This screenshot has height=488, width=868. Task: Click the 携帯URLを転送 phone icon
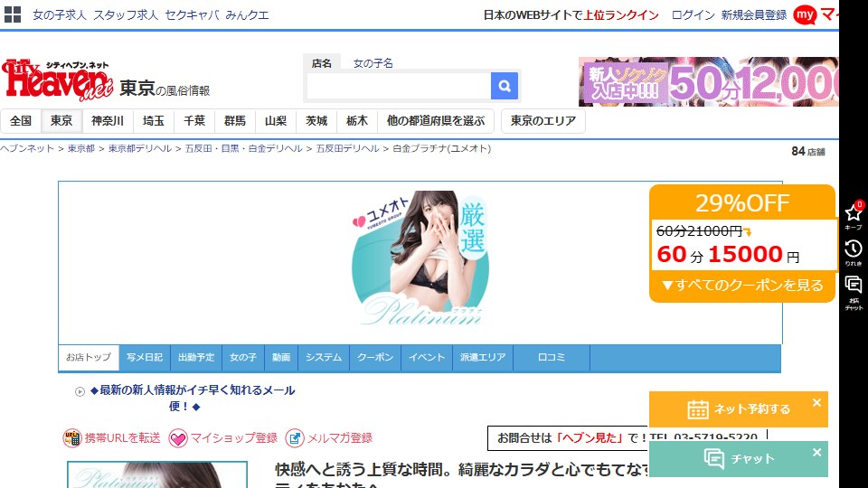(x=71, y=438)
